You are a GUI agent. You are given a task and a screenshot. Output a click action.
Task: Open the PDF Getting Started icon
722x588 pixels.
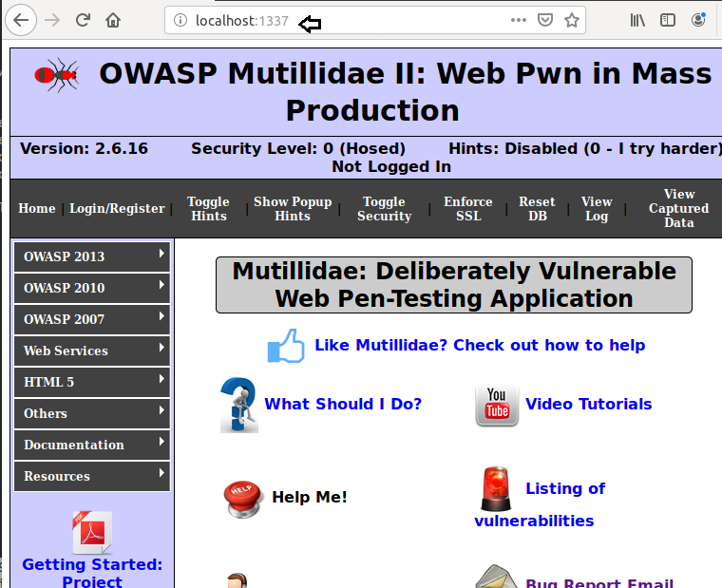pos(92,533)
